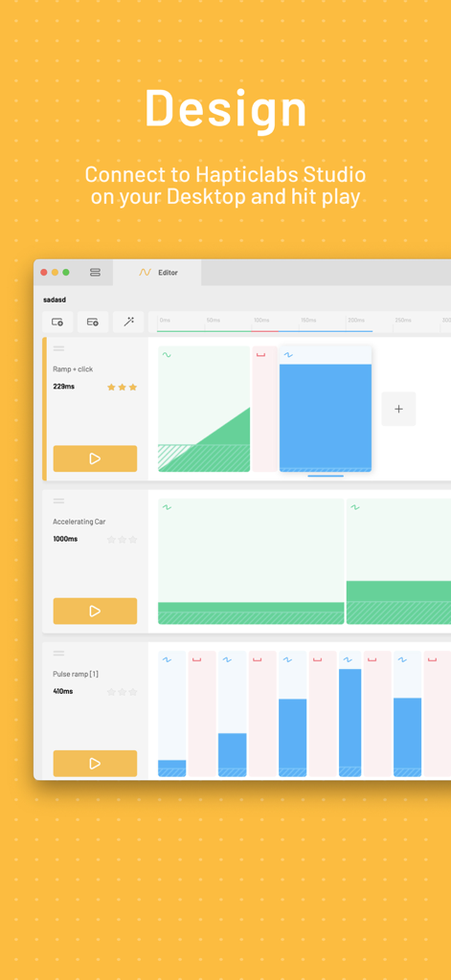Click wave icon on cut-off Accelerating Car block
The image size is (451, 980).
[355, 507]
